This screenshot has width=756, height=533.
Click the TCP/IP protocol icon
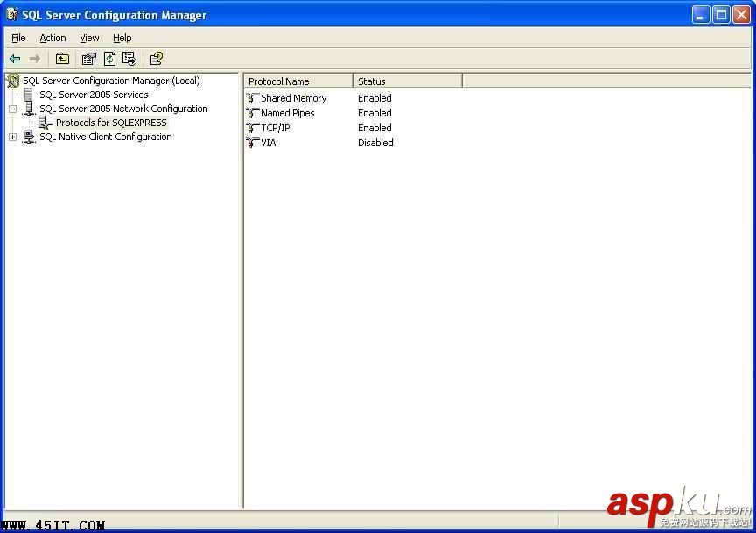[x=252, y=128]
